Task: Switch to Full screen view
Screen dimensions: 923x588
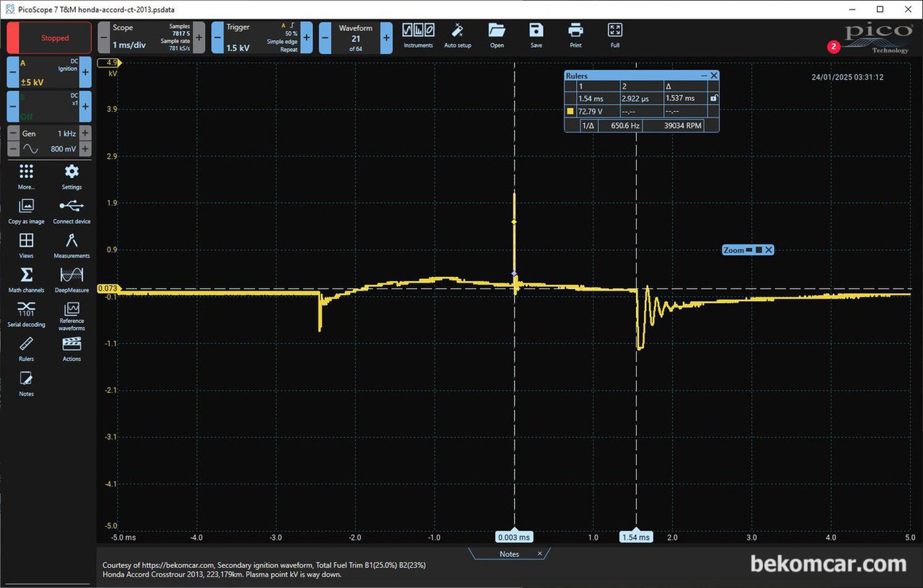Action: (614, 36)
